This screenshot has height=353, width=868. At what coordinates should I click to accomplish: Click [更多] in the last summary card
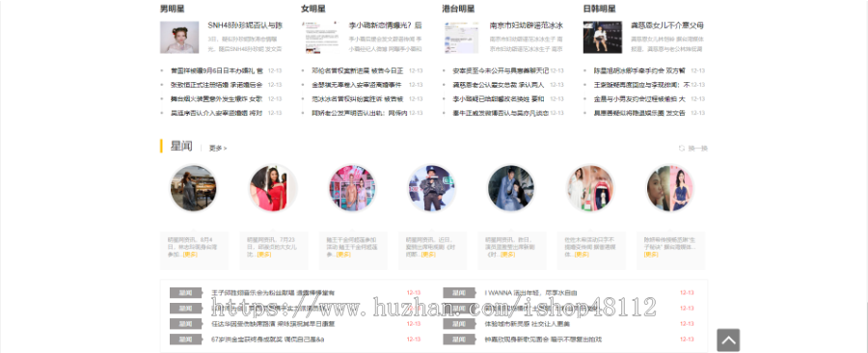click(651, 255)
